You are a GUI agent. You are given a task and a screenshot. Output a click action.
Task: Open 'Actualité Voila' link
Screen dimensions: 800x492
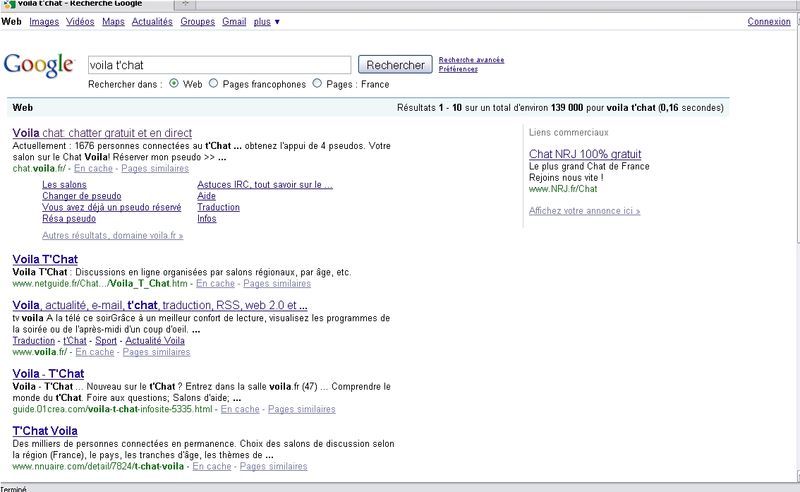coord(155,341)
